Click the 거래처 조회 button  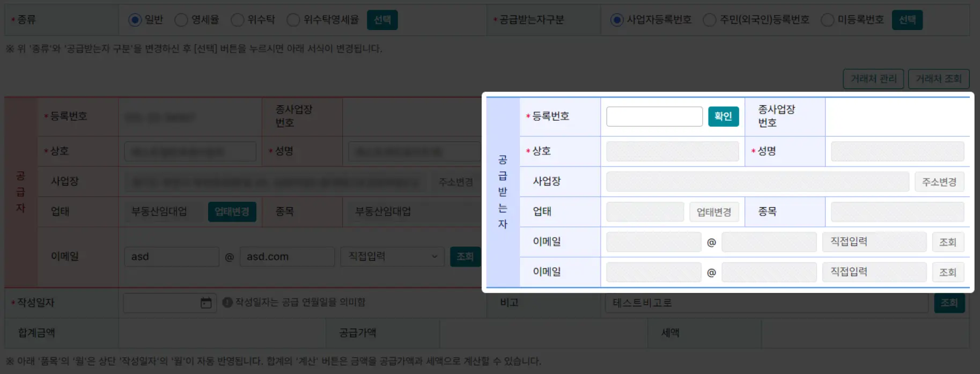coord(938,79)
